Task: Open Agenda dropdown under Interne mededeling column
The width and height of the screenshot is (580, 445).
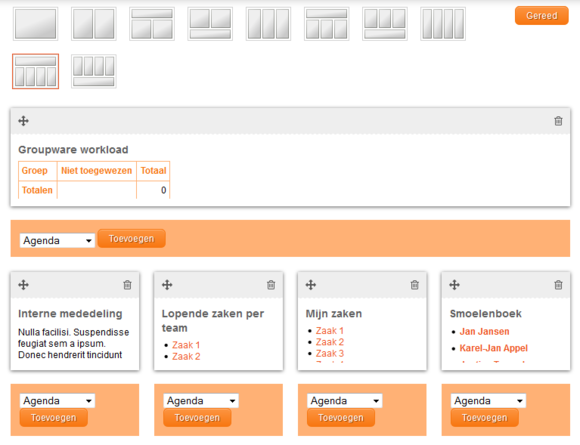Action: (57, 401)
